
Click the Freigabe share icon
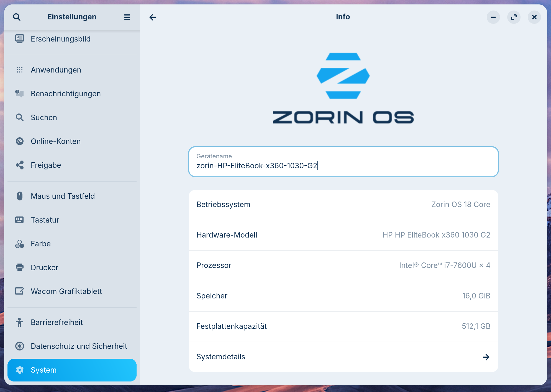(x=20, y=165)
